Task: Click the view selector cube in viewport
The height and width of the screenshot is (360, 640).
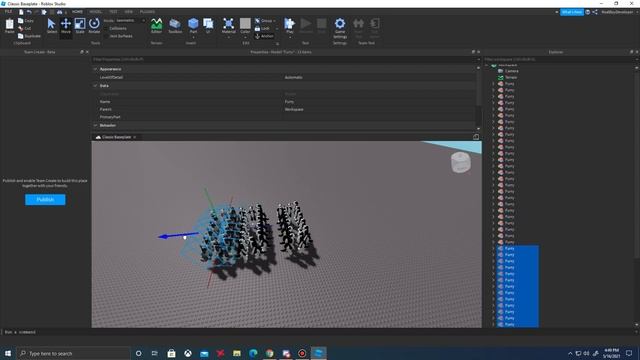Action: (461, 162)
